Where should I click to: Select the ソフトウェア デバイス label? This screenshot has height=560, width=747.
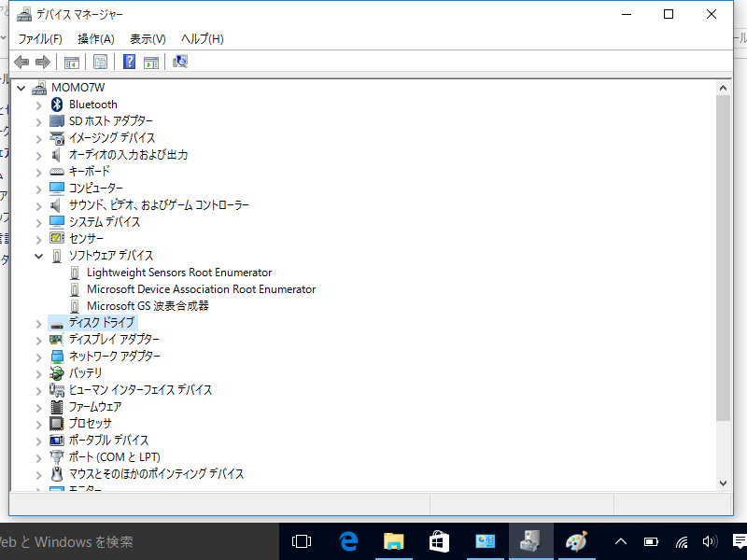111,256
